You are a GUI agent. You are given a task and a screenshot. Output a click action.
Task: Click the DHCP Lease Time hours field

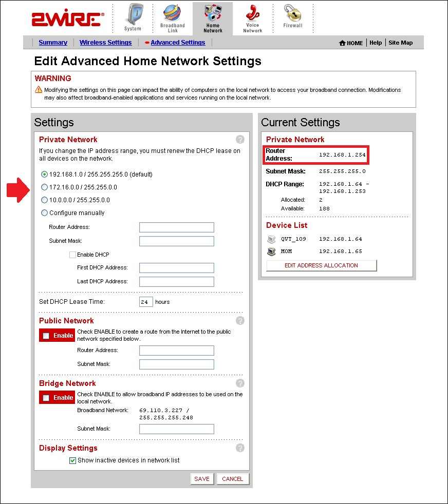(145, 302)
